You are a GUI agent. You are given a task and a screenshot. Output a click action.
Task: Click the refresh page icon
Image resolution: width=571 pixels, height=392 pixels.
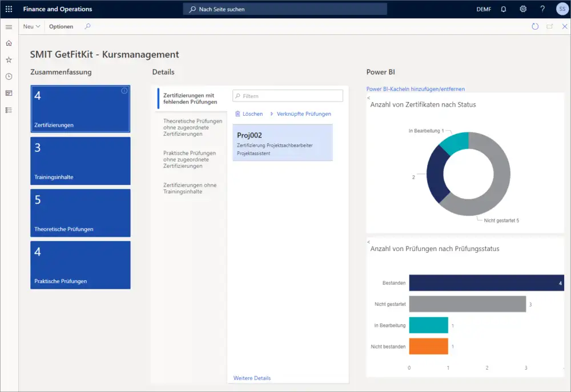(x=535, y=27)
